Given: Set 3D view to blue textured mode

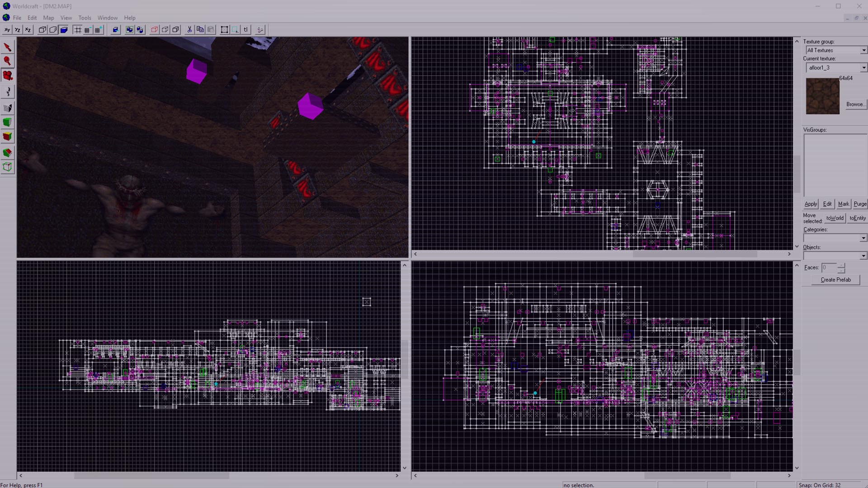Looking at the screenshot, I should pos(64,30).
